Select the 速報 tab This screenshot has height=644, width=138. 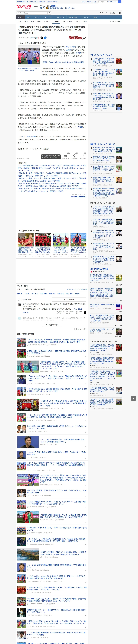[x=28, y=17]
